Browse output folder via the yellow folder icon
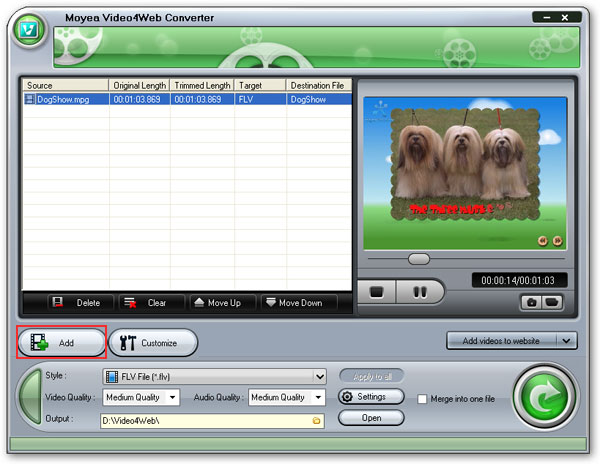The height and width of the screenshot is (464, 600). 316,421
